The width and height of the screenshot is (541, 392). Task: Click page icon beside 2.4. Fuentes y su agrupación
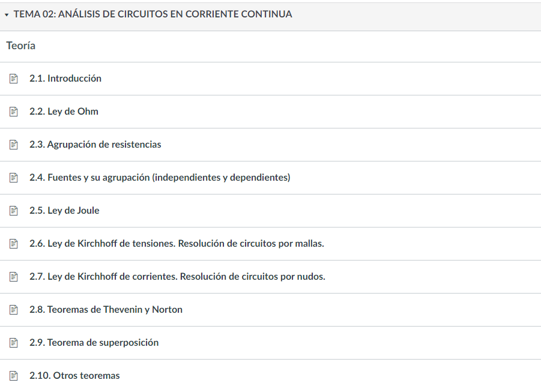click(14, 178)
